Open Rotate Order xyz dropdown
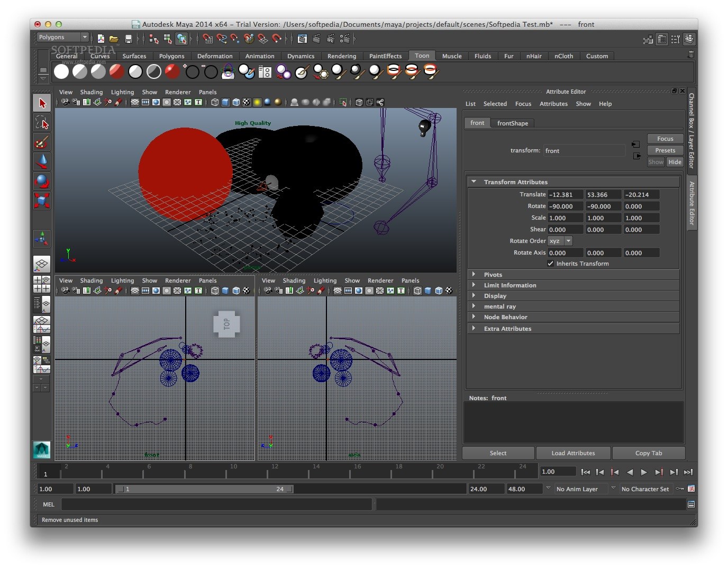This screenshot has height=569, width=728. pyautogui.click(x=560, y=241)
